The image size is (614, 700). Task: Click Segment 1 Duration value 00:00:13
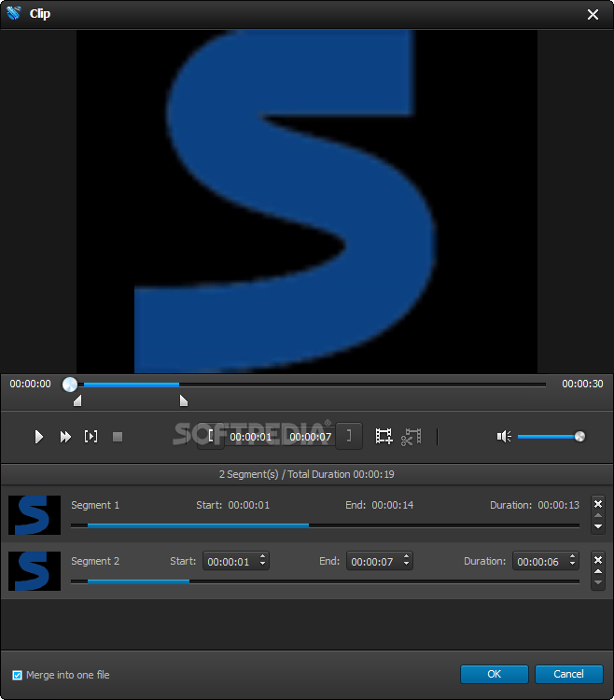pos(558,505)
